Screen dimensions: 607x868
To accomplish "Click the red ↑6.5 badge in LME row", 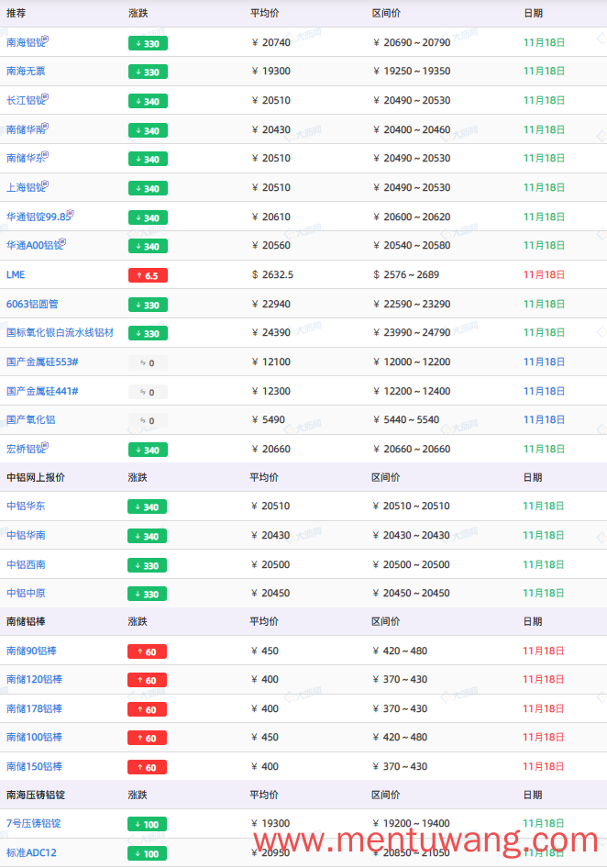I will click(148, 275).
